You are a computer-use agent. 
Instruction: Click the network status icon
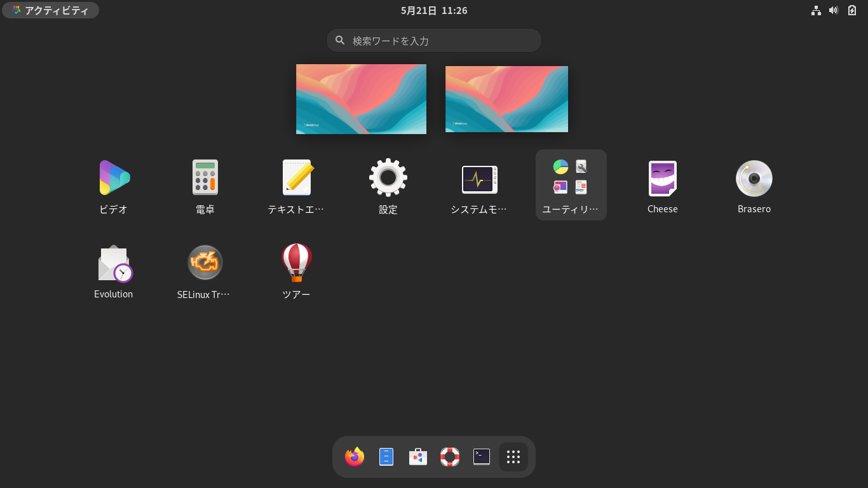816,10
